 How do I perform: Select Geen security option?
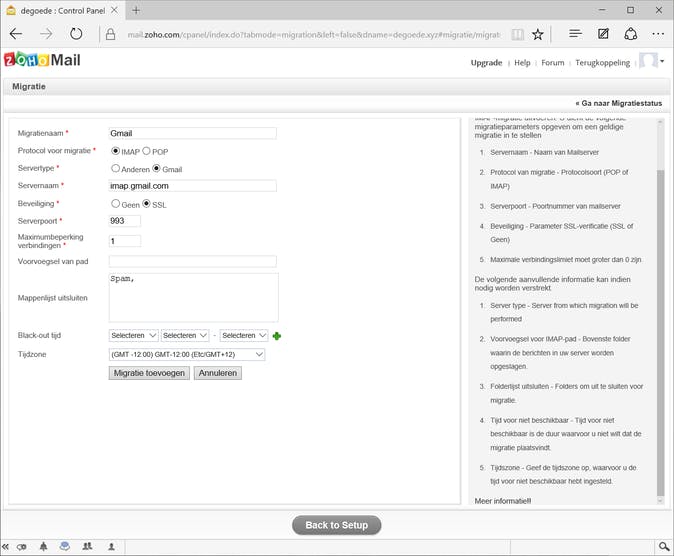(115, 204)
